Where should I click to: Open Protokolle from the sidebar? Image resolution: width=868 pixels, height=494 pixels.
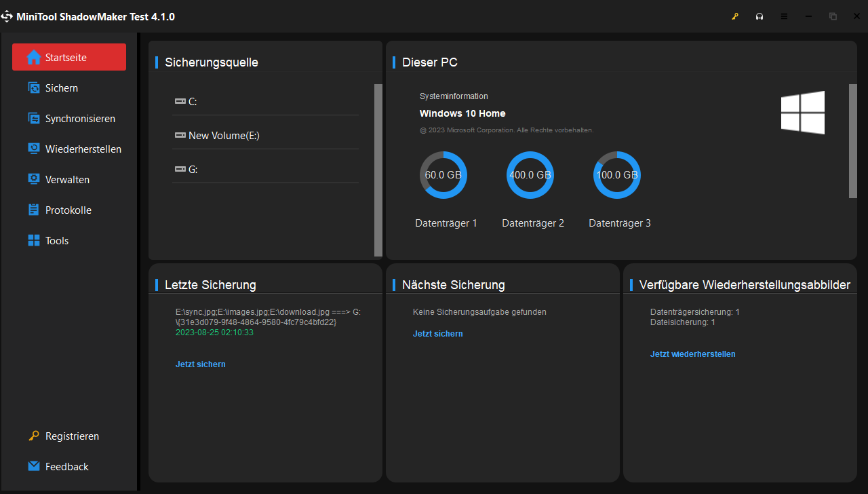(68, 210)
